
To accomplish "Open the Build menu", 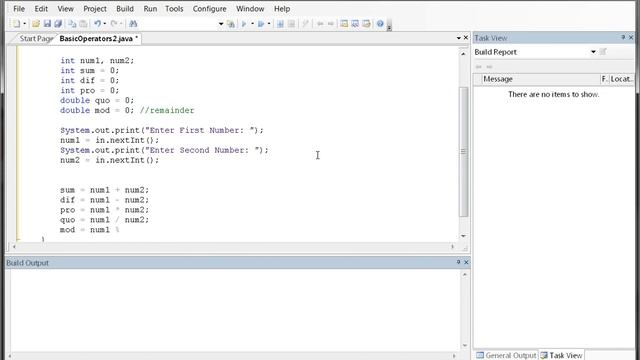I will [x=125, y=9].
